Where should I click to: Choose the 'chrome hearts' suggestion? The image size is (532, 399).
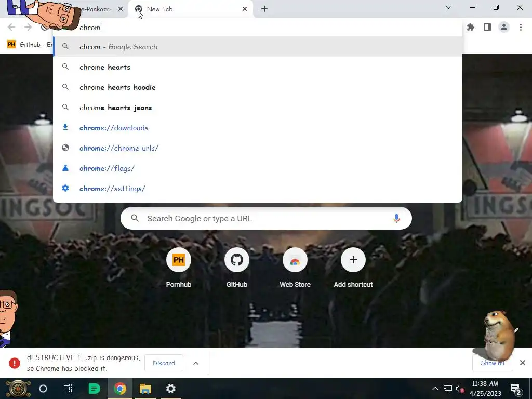[x=258, y=67]
